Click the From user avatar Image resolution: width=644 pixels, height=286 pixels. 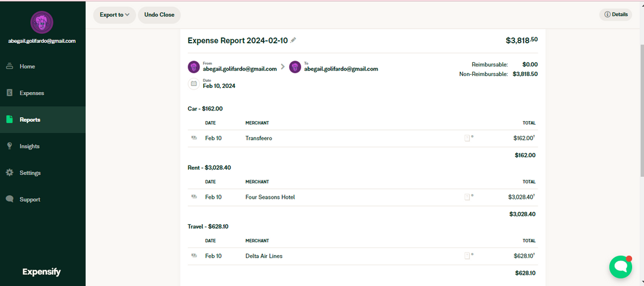point(194,67)
